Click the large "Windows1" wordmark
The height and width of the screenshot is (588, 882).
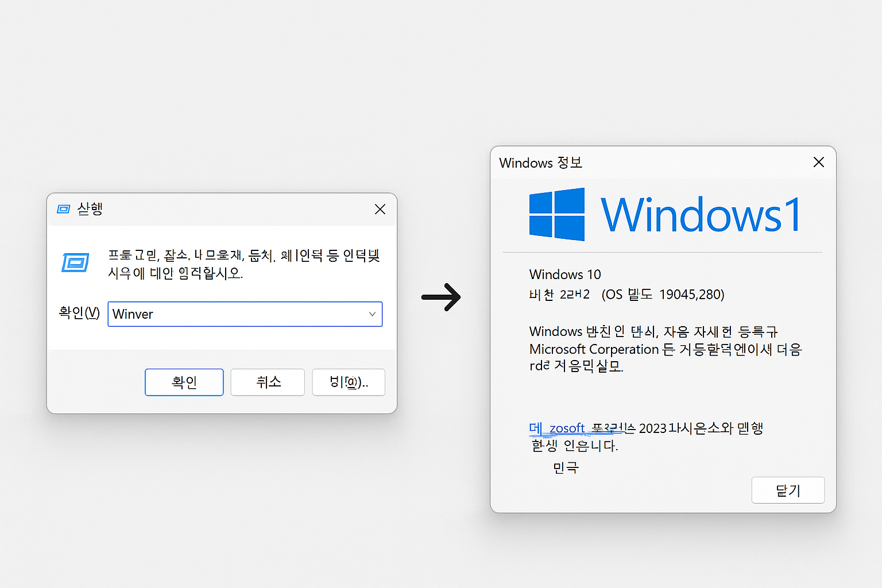701,215
